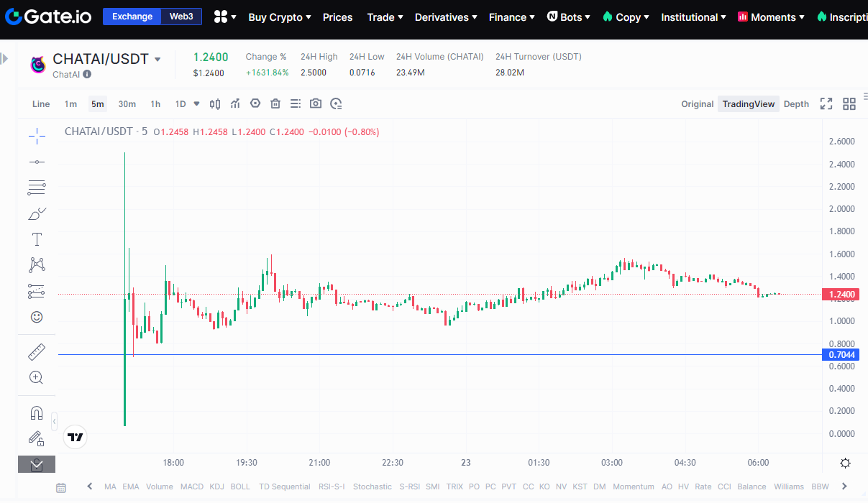Open the CHATAI/USDT pair selector dropdown
This screenshot has height=503, width=868.
157,59
